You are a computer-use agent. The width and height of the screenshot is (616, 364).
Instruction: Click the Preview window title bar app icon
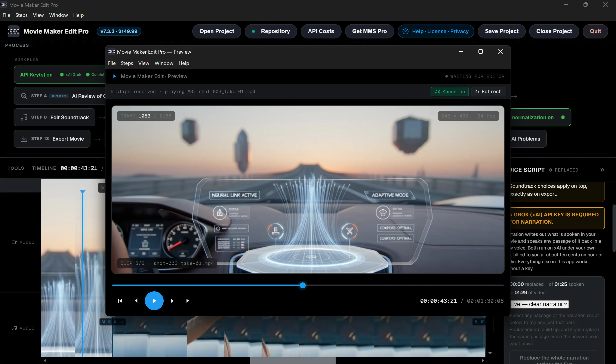click(x=112, y=51)
